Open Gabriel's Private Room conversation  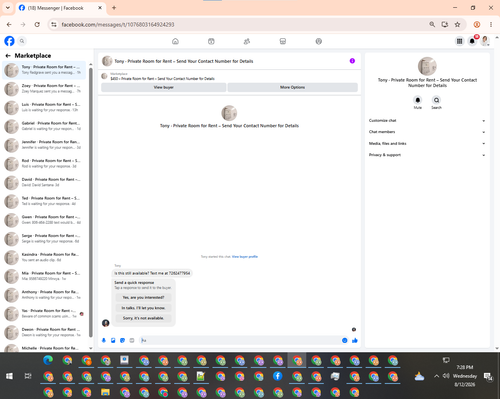[x=44, y=126]
